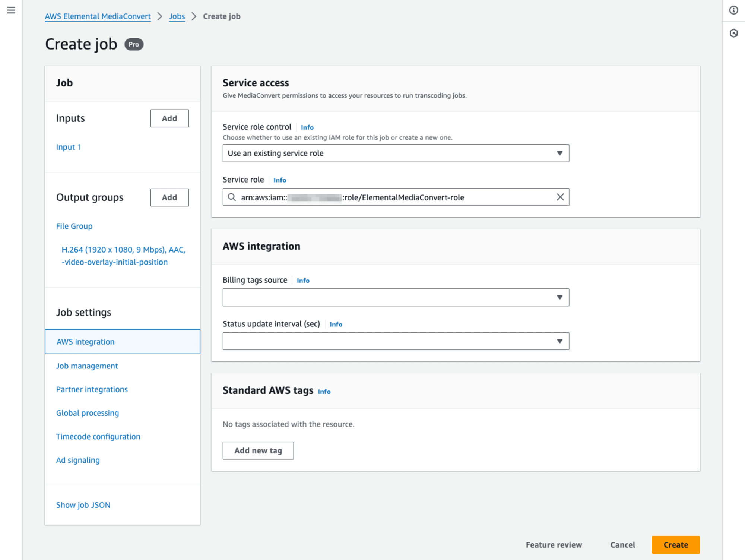Open Partner integrations settings
Image resolution: width=745 pixels, height=560 pixels.
point(92,389)
